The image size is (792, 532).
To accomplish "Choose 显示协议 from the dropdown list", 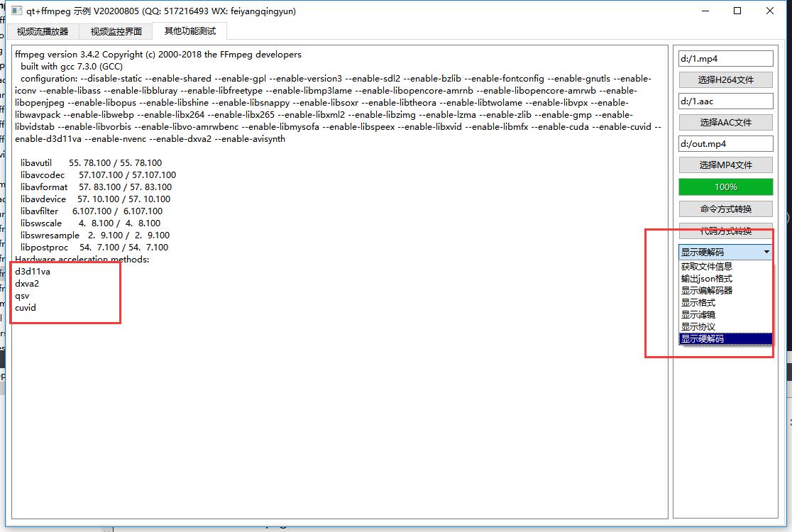I will (725, 327).
